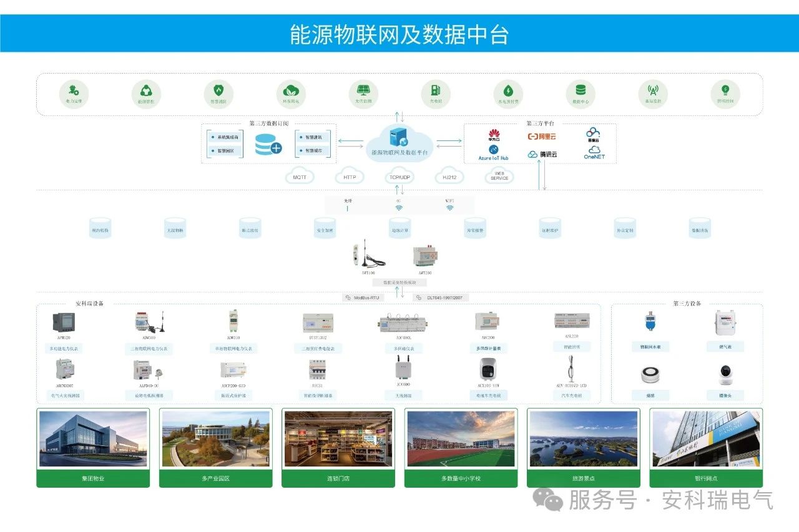Open the 旅游景点 lake scenery photo card
799x532 pixels.
coord(584,448)
